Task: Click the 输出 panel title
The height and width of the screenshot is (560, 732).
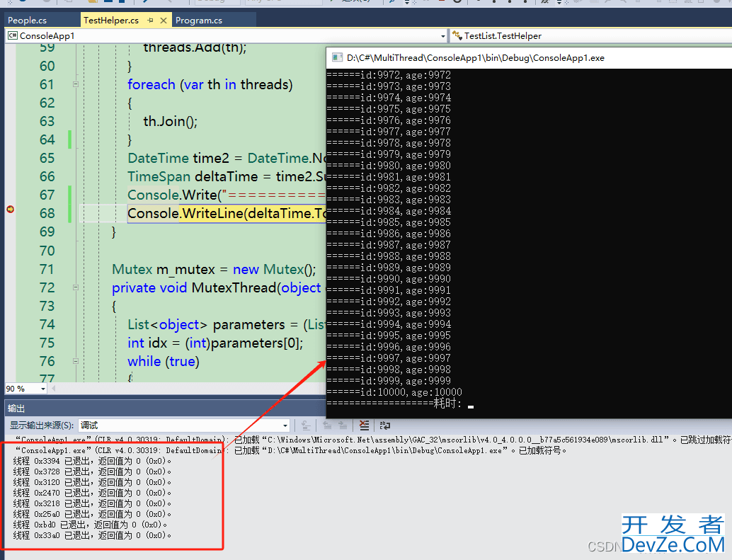Action: click(x=16, y=408)
